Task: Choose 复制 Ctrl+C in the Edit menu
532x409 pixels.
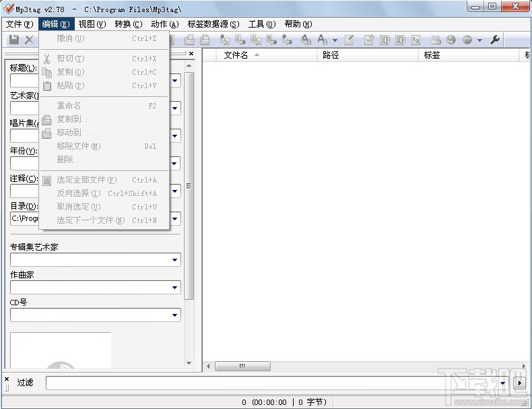Action: coord(104,72)
